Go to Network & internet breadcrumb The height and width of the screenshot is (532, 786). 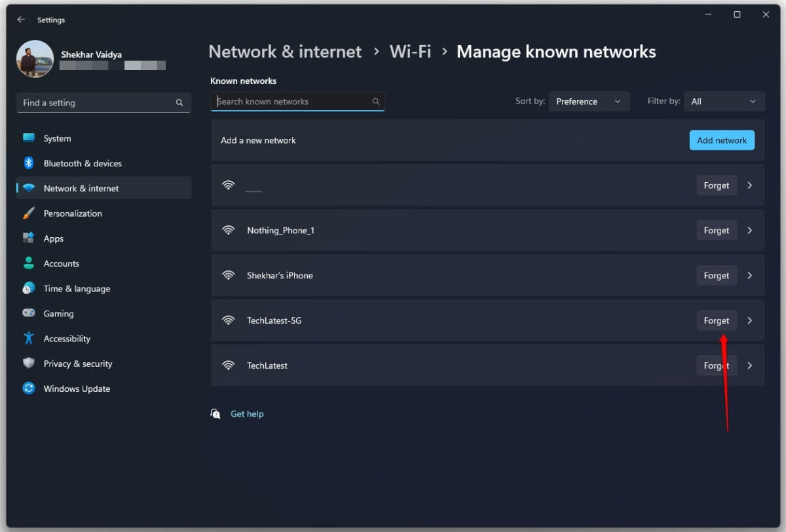tap(285, 51)
